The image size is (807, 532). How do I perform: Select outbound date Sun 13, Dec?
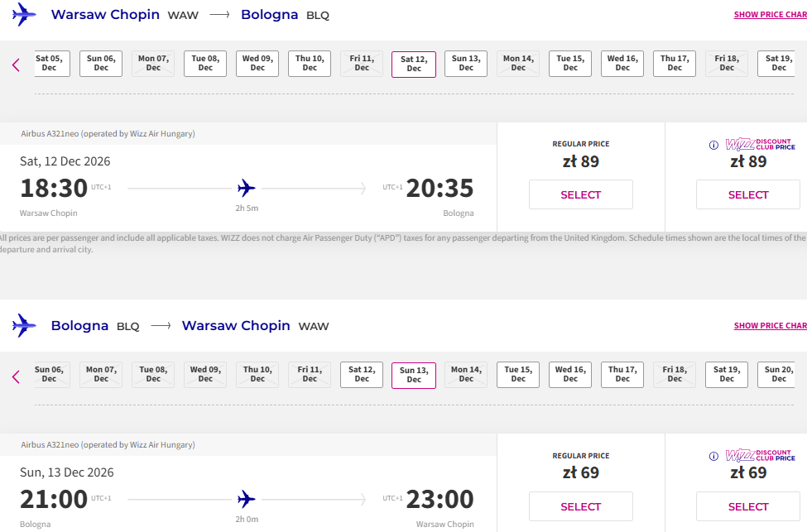point(466,64)
